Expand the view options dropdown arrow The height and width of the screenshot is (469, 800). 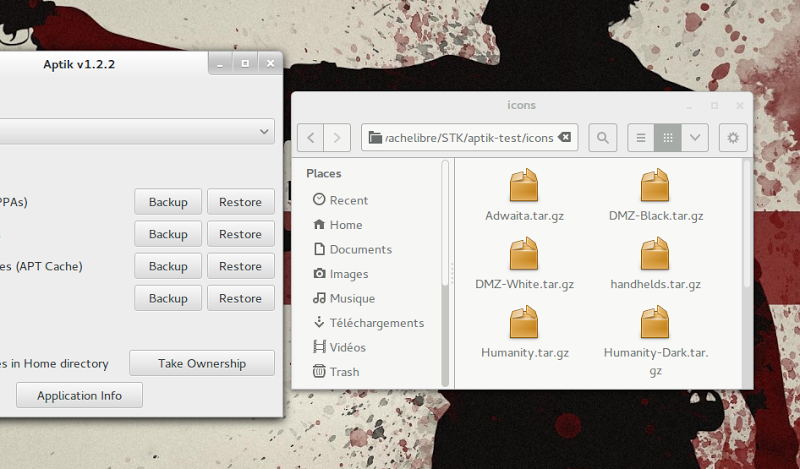pyautogui.click(x=696, y=138)
